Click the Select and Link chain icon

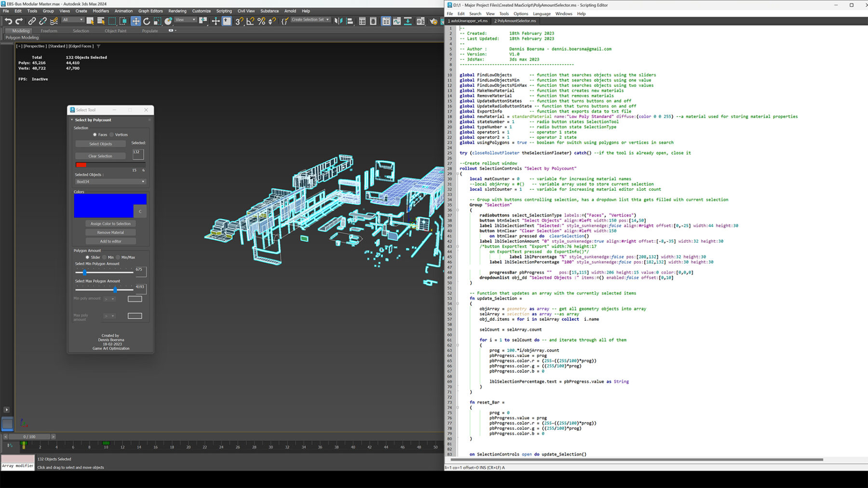(x=32, y=21)
